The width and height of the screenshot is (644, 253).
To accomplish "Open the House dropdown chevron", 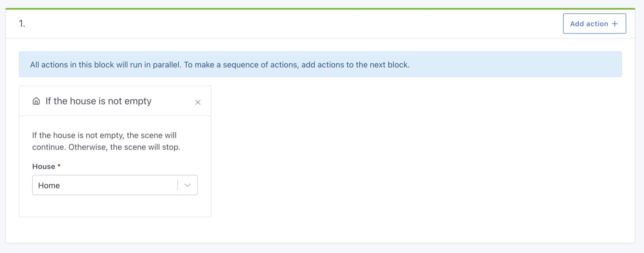I will point(187,185).
